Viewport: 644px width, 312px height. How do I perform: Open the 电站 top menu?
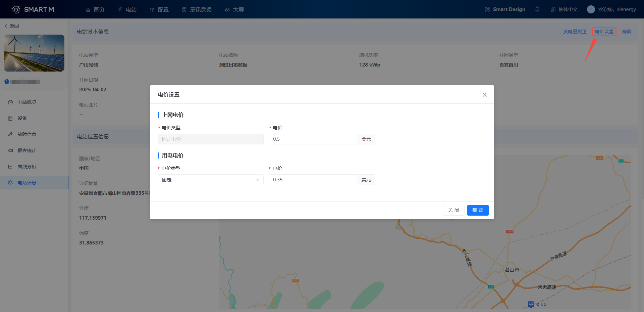pyautogui.click(x=127, y=9)
